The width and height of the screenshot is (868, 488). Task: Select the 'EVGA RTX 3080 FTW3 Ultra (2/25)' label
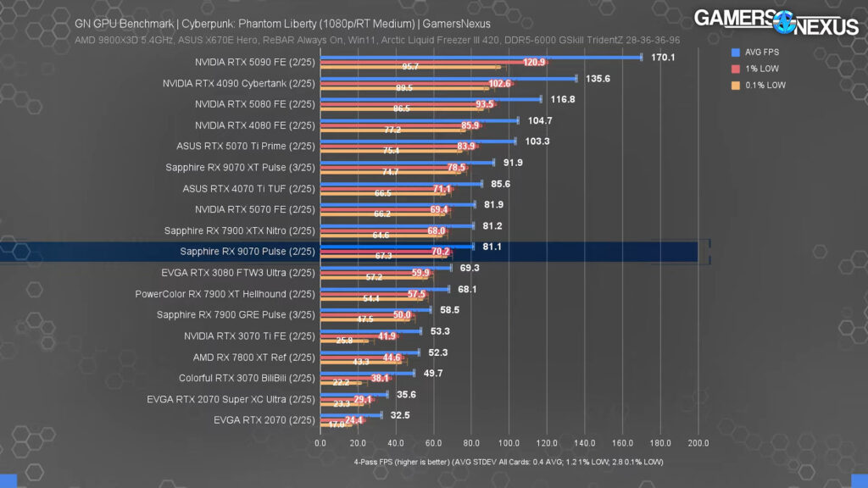tap(238, 273)
